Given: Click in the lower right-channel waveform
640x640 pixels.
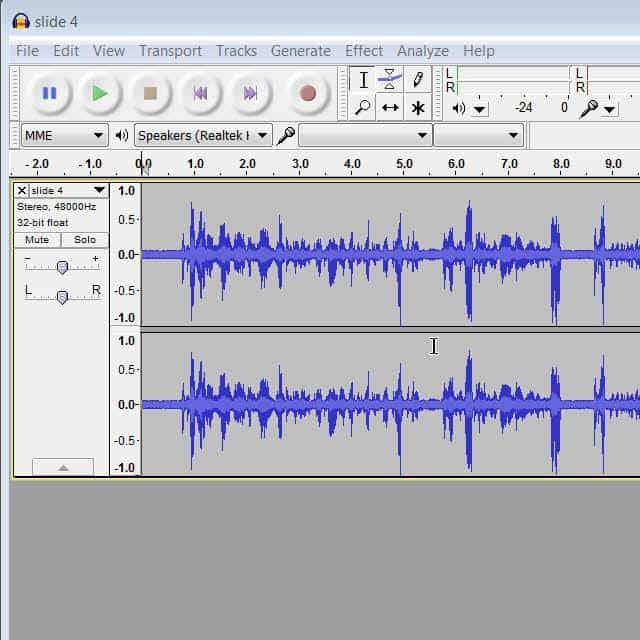Looking at the screenshot, I should 390,404.
